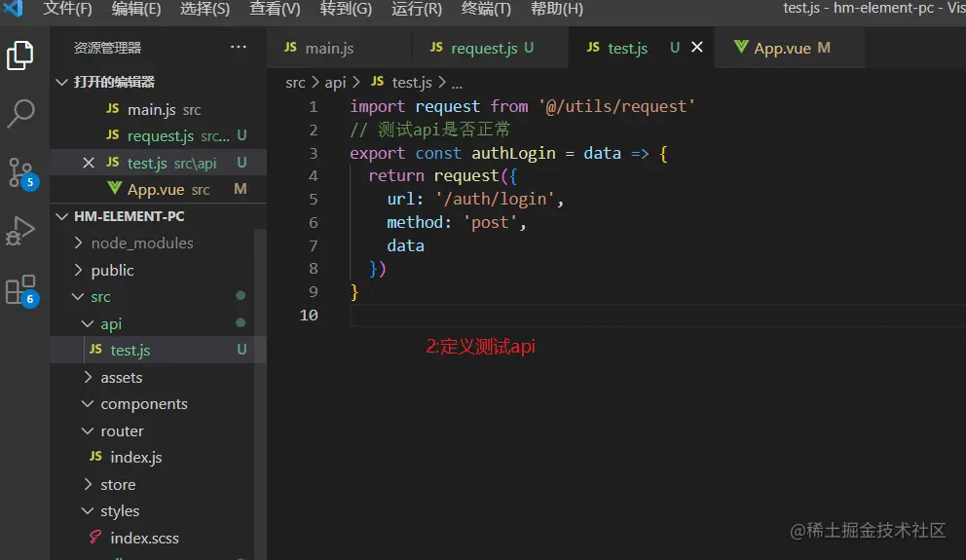Click the test.js breadcrumb segment
Viewport: 966px width, 560px height.
click(412, 82)
